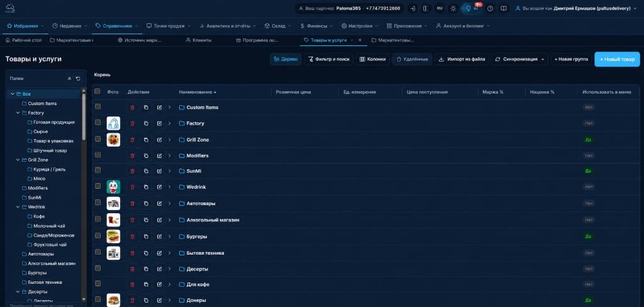Check the Бургеры row checkbox
Viewport: 644px width, 307px height.
tap(97, 235)
